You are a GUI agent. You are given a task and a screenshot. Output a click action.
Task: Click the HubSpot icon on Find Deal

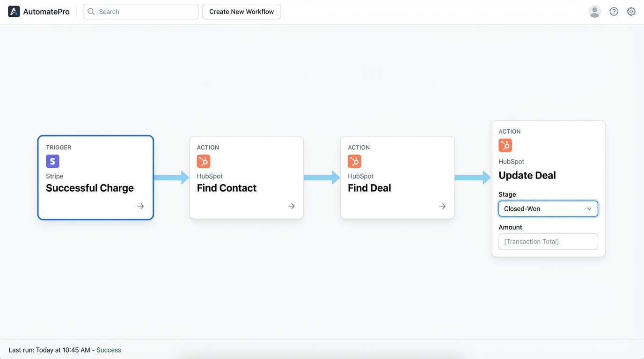pos(354,161)
